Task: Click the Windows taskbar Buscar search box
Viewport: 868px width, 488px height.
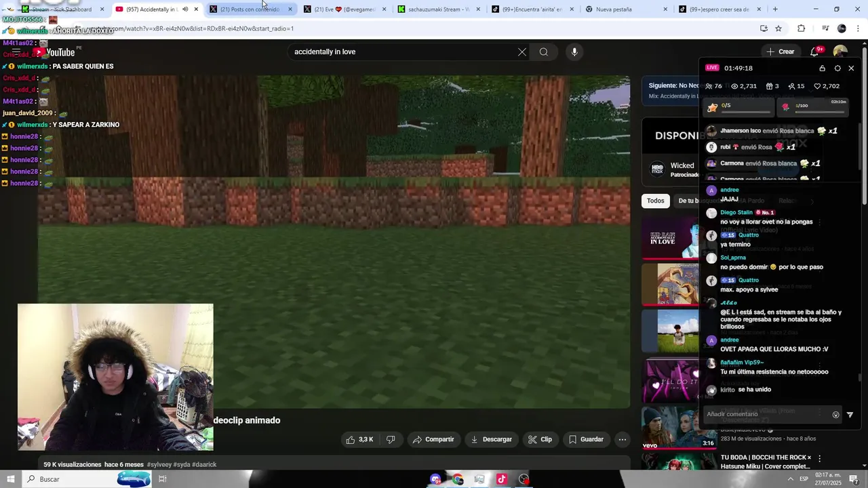Action: pyautogui.click(x=87, y=479)
